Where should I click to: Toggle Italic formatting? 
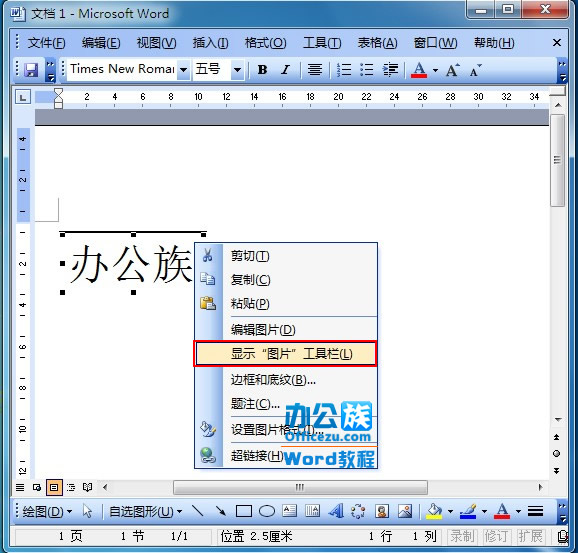(285, 69)
